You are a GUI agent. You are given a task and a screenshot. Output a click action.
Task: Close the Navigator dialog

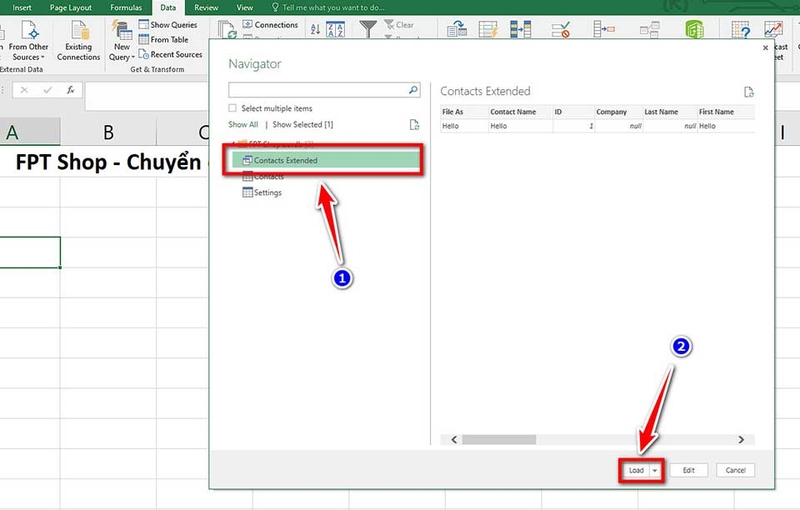[x=765, y=47]
